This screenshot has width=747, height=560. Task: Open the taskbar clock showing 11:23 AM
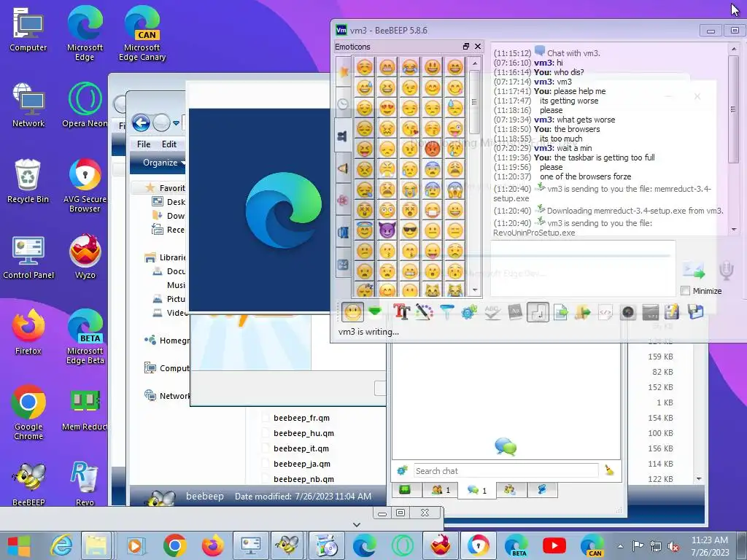tap(710, 546)
